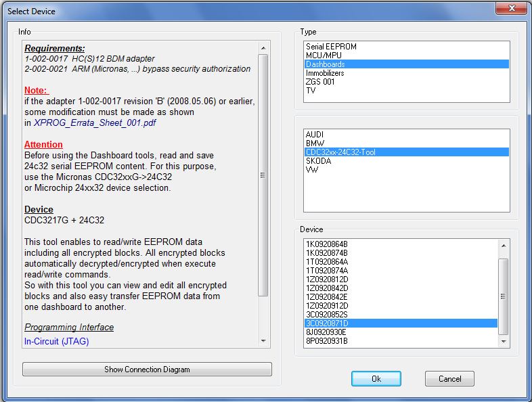Image resolution: width=532 pixels, height=402 pixels.
Task: Click the CDC3217G + 24C32 device text
Action: point(64,220)
